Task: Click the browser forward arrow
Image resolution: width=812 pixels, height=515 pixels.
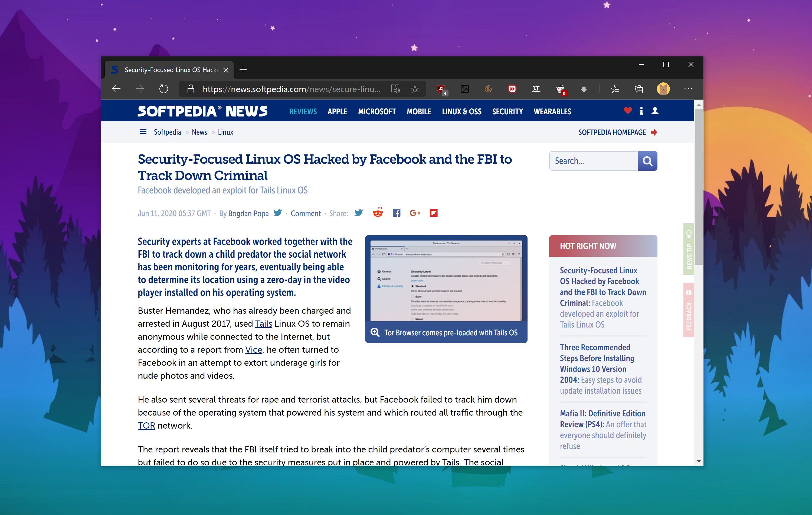Action: coord(140,89)
